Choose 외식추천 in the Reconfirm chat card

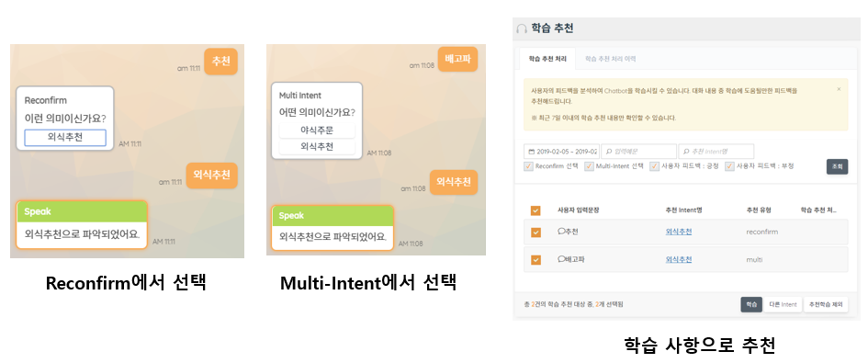click(x=65, y=138)
